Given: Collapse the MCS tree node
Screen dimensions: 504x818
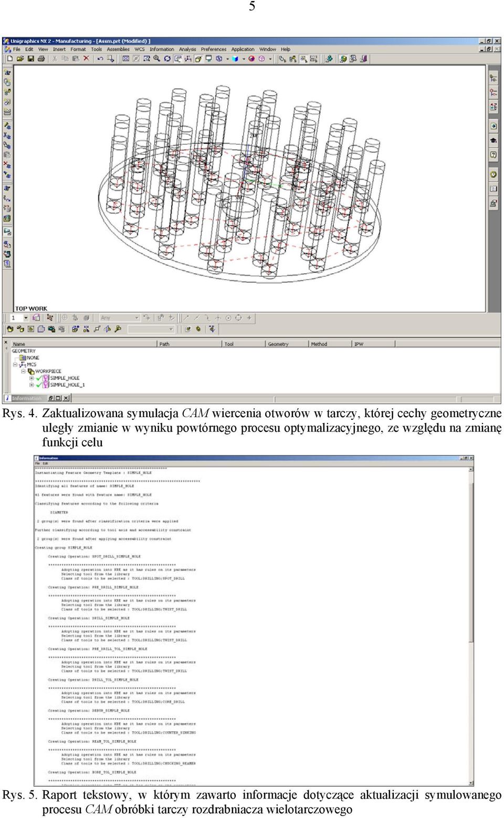Looking at the screenshot, I should tap(15, 365).
